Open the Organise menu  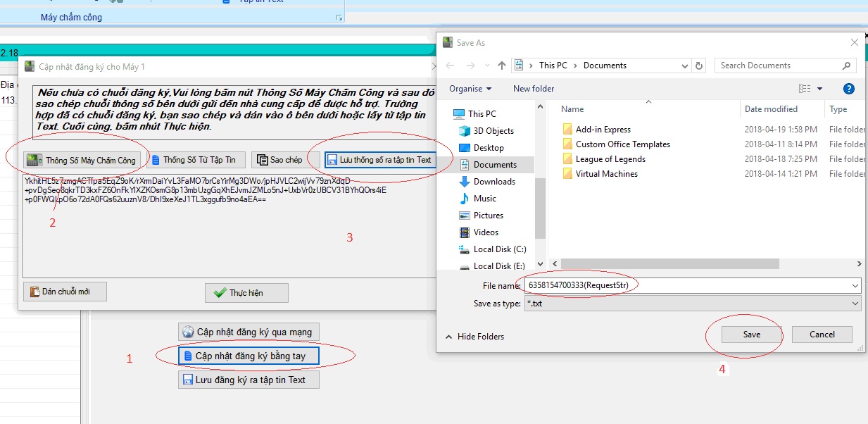tap(470, 89)
